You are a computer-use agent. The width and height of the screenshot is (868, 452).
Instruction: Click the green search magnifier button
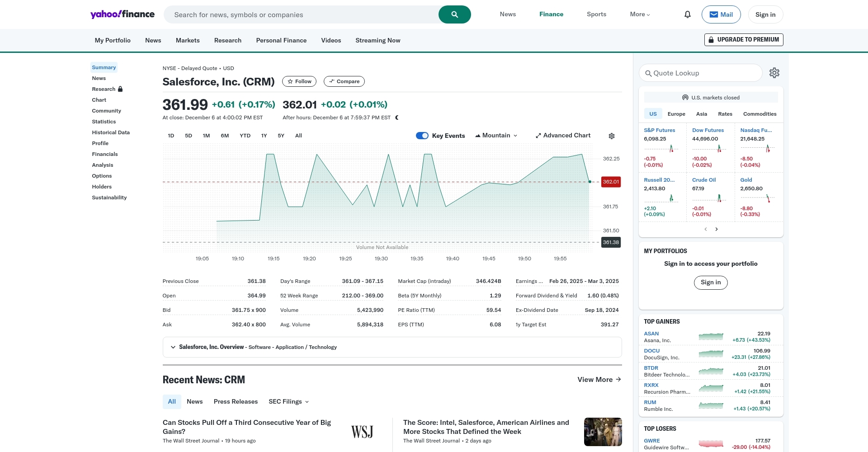point(454,14)
